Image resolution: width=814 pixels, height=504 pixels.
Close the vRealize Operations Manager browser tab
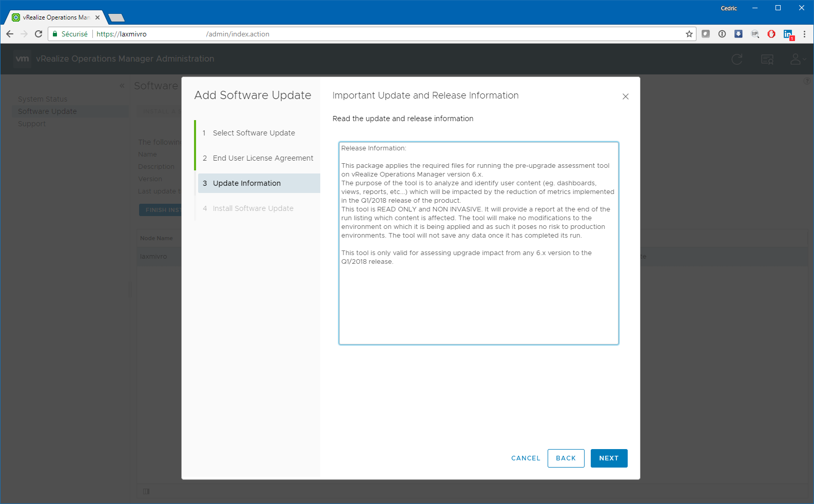tap(98, 17)
